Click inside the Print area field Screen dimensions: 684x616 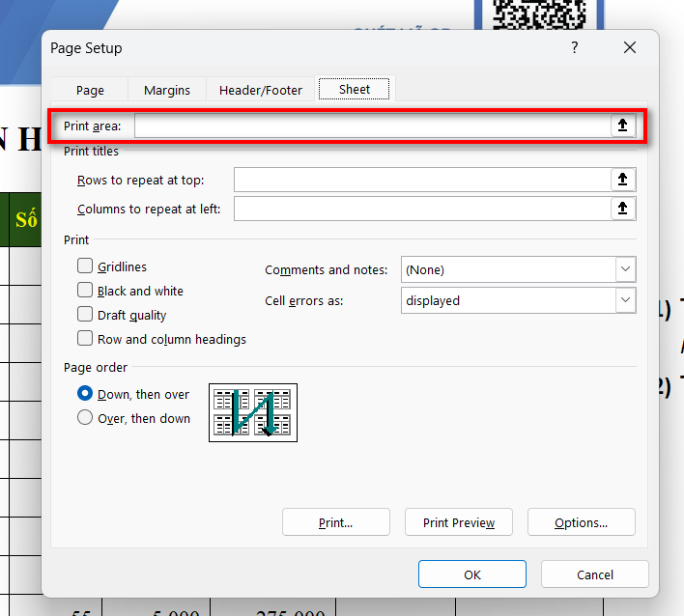(372, 126)
